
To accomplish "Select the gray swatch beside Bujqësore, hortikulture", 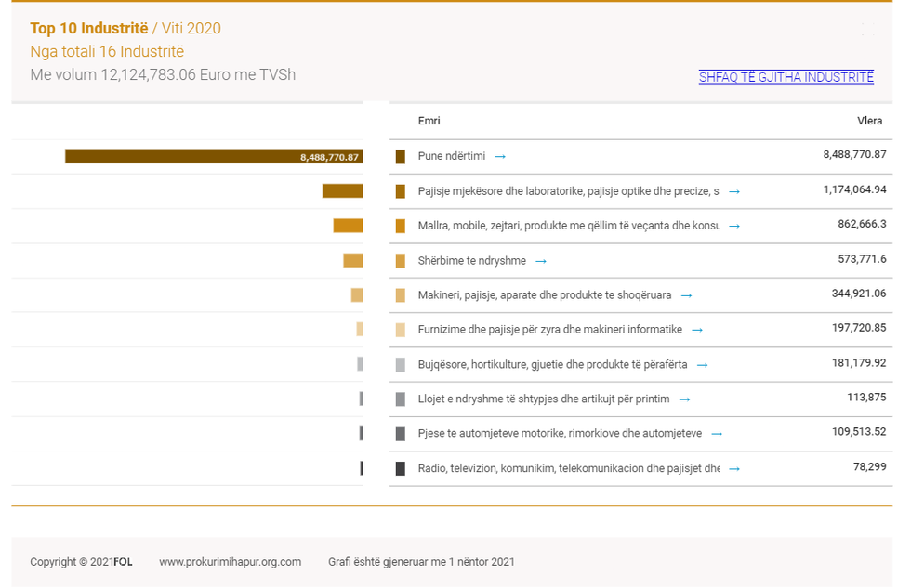I will click(401, 365).
